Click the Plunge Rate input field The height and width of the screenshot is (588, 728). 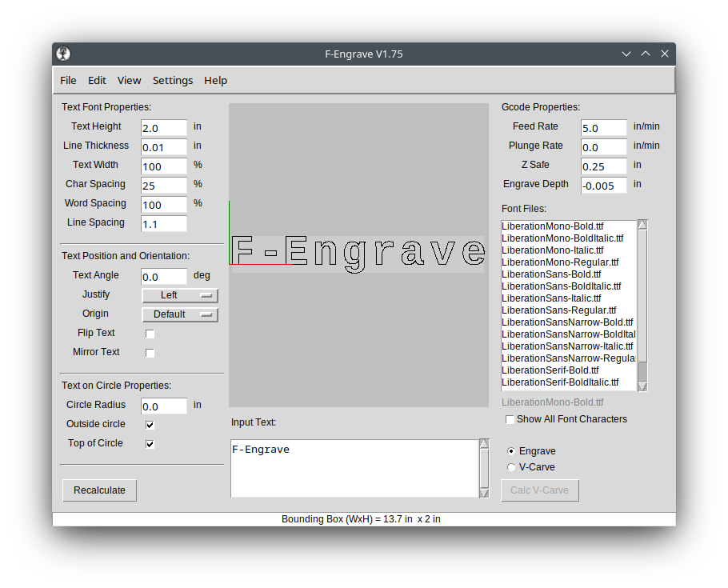pyautogui.click(x=603, y=147)
